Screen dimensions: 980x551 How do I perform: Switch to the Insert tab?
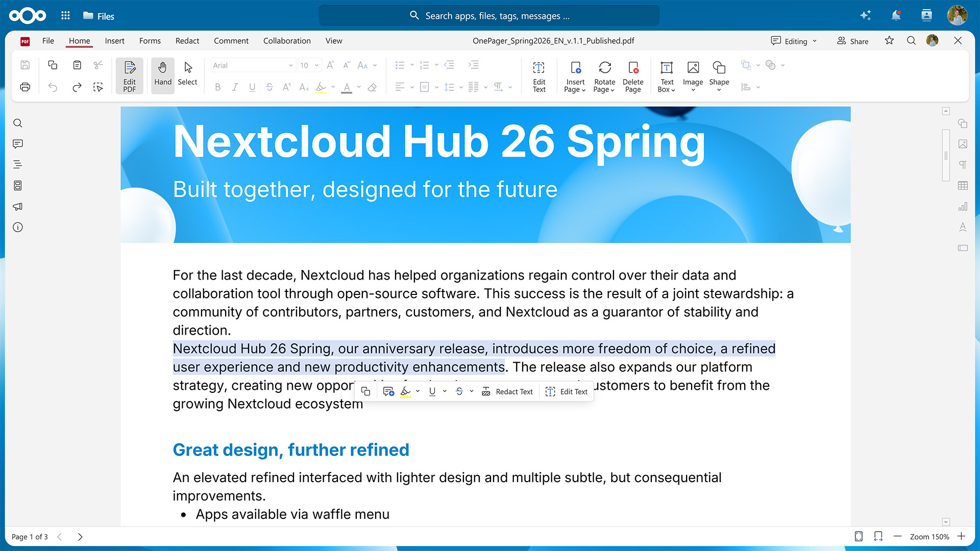click(x=114, y=41)
